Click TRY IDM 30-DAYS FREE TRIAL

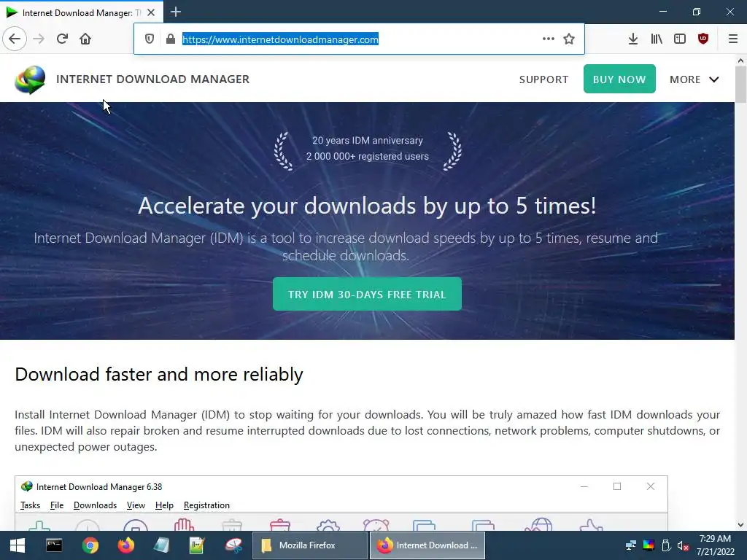pyautogui.click(x=367, y=295)
